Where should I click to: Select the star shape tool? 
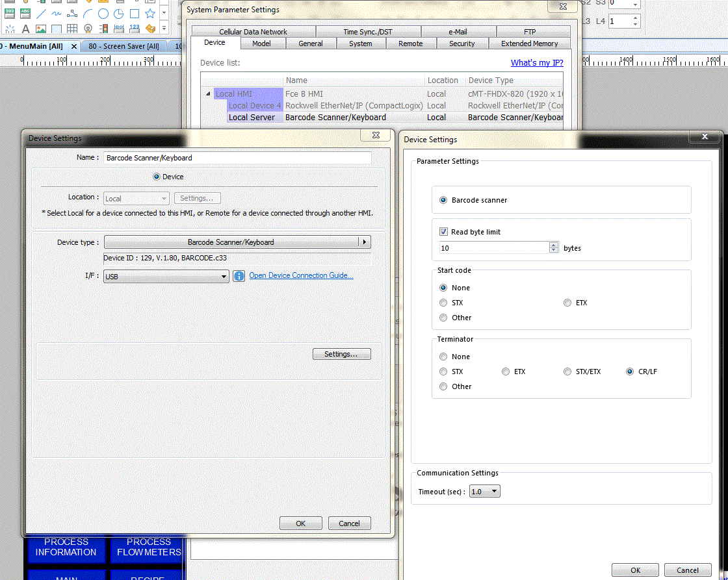tap(150, 14)
